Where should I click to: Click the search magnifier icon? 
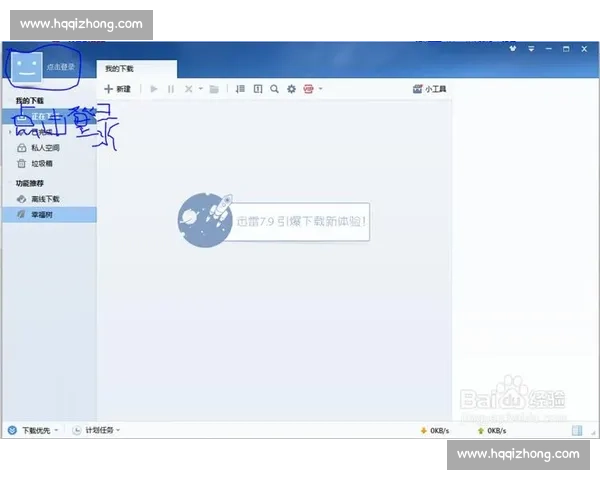pyautogui.click(x=274, y=89)
